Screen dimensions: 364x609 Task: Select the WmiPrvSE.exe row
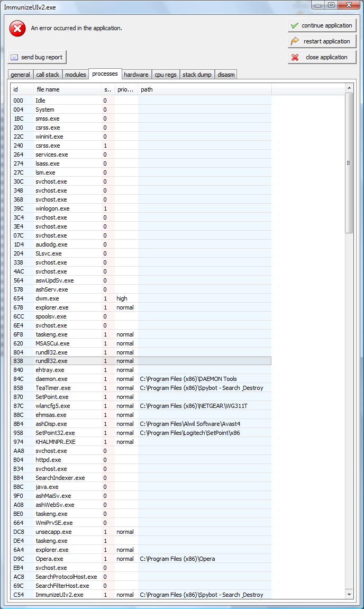click(141, 523)
